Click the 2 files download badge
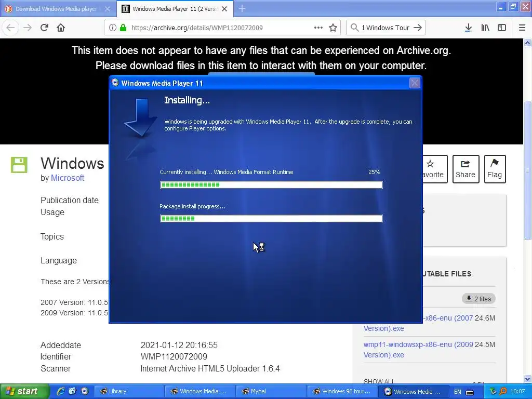 [x=478, y=299]
